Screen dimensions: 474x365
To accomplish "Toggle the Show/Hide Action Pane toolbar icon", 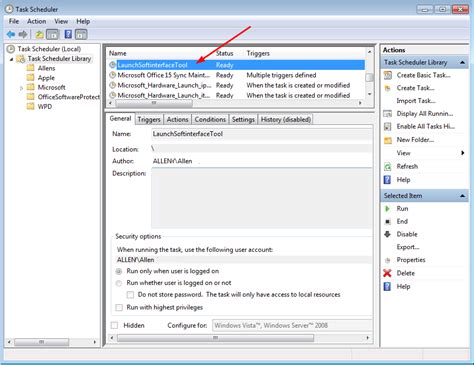I will tap(81, 34).
